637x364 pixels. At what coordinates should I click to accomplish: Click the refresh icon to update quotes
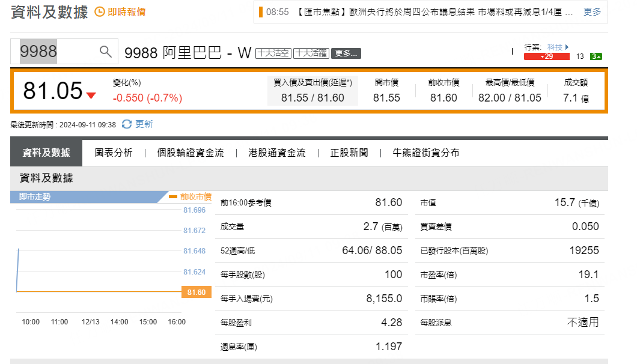125,125
